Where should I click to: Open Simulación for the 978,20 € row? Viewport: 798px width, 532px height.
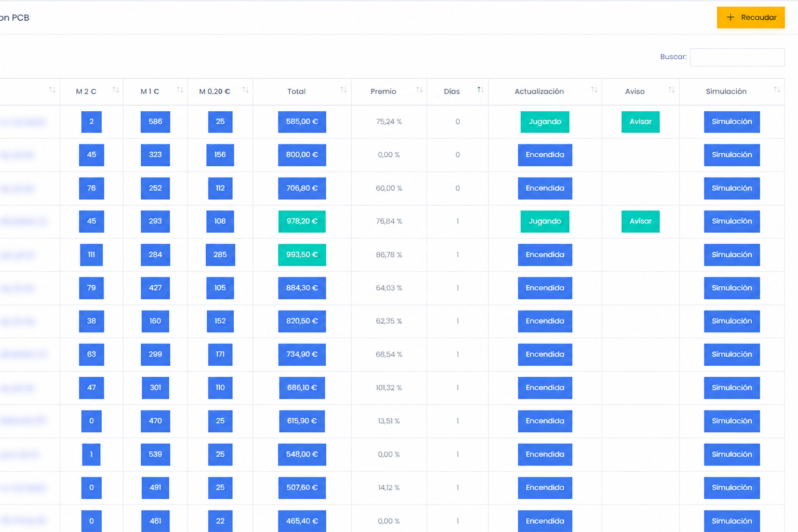pyautogui.click(x=732, y=222)
